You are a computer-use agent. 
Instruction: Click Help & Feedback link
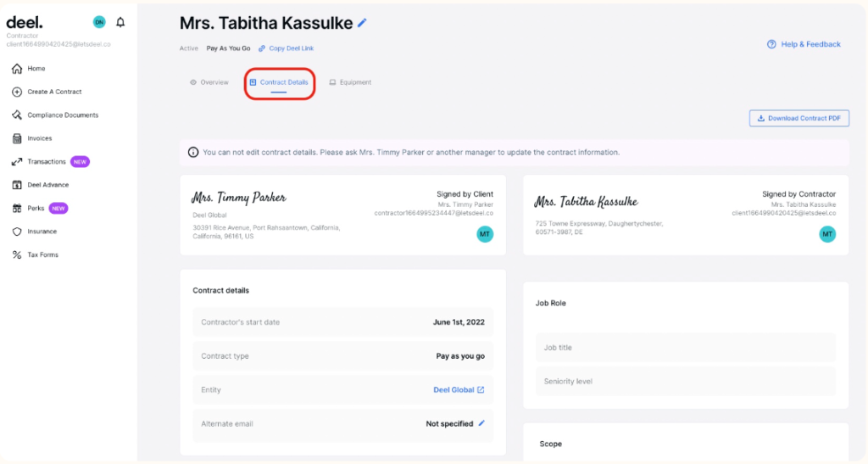[810, 44]
